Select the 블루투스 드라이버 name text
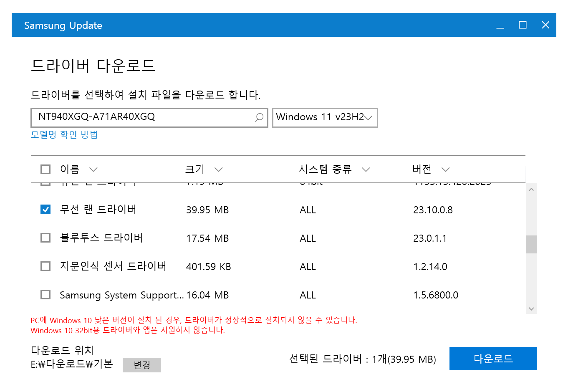Image resolution: width=563 pixels, height=392 pixels. pos(101,238)
